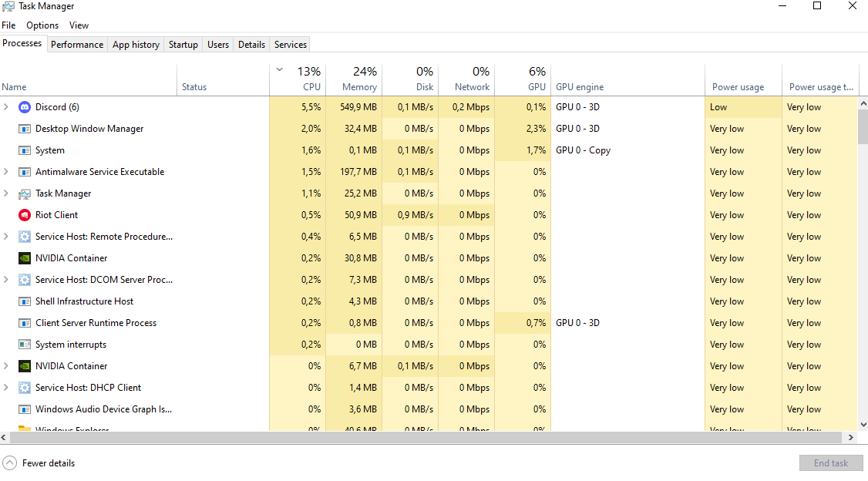Open the View menu

[79, 25]
